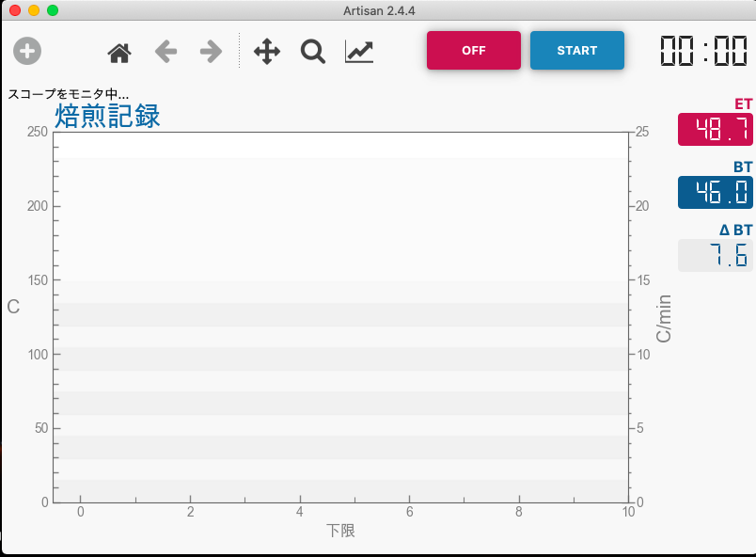This screenshot has height=557, width=756.
Task: Click the スコープをモニタ中 status message
Action: (x=69, y=95)
